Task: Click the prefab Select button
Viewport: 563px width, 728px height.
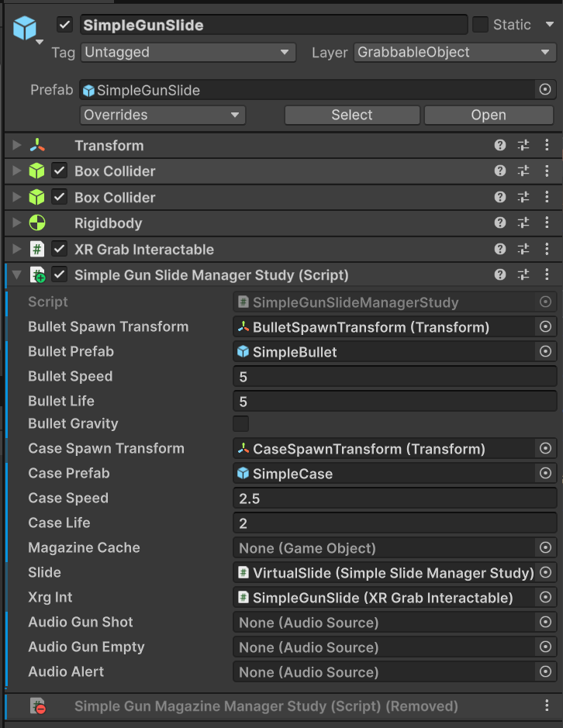Action: [352, 116]
